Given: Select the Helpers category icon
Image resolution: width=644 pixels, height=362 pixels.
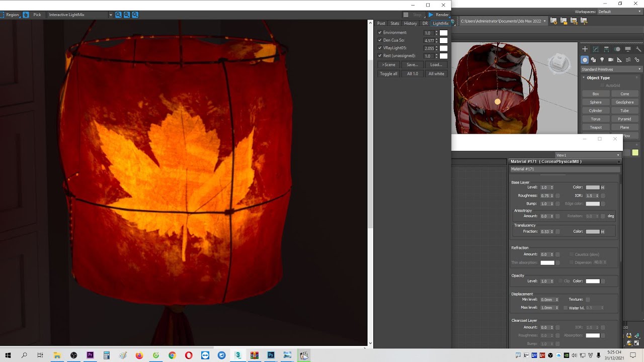Looking at the screenshot, I should click(x=619, y=60).
